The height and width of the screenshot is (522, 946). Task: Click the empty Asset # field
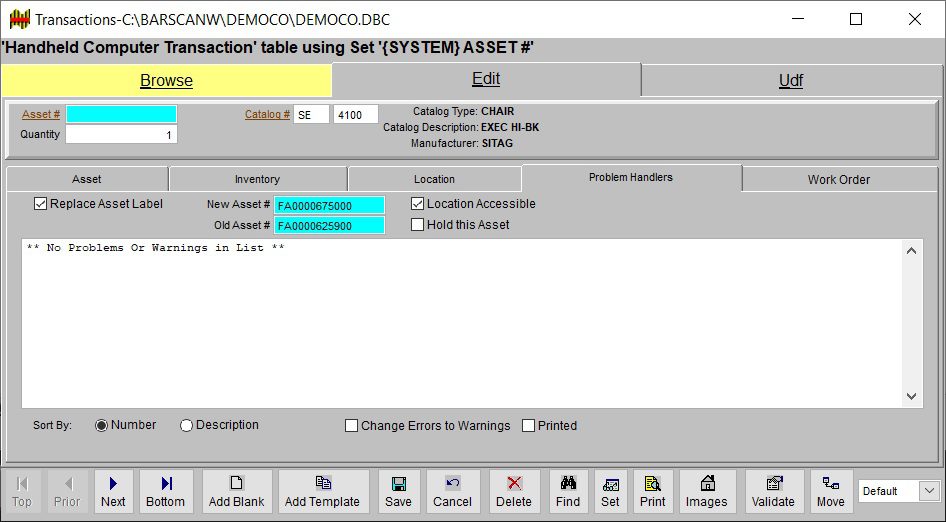click(x=121, y=114)
